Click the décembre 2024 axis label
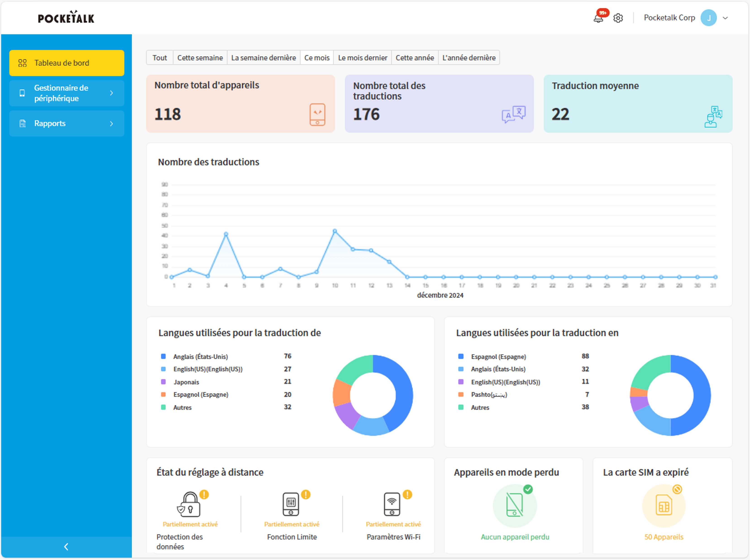 (440, 295)
